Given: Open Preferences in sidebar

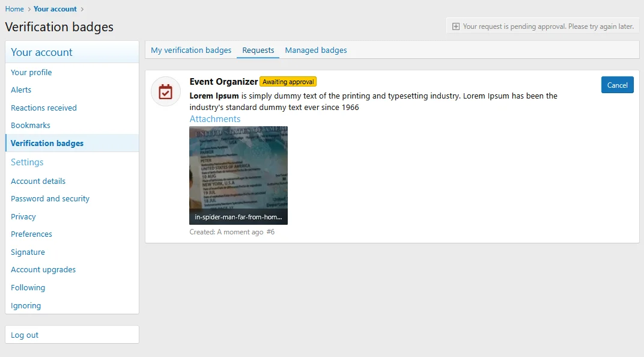Looking at the screenshot, I should tap(72, 234).
